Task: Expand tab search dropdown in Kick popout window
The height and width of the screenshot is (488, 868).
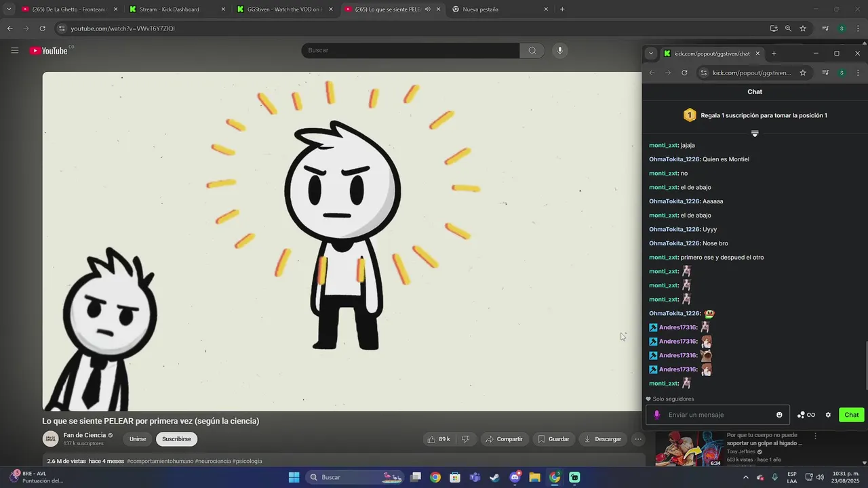Action: [651, 54]
